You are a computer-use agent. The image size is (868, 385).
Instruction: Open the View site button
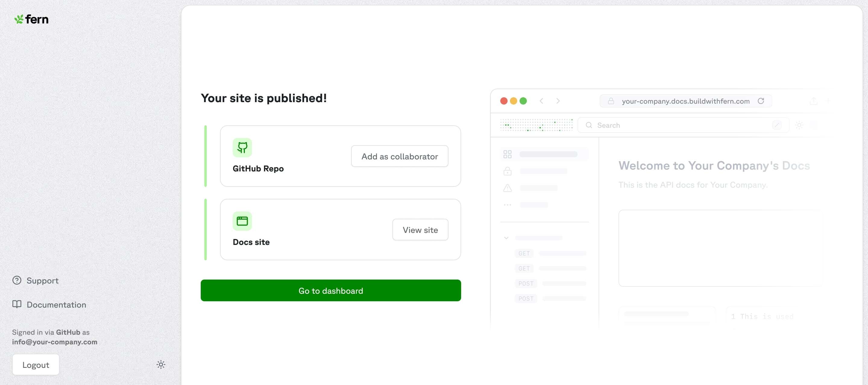(x=420, y=230)
